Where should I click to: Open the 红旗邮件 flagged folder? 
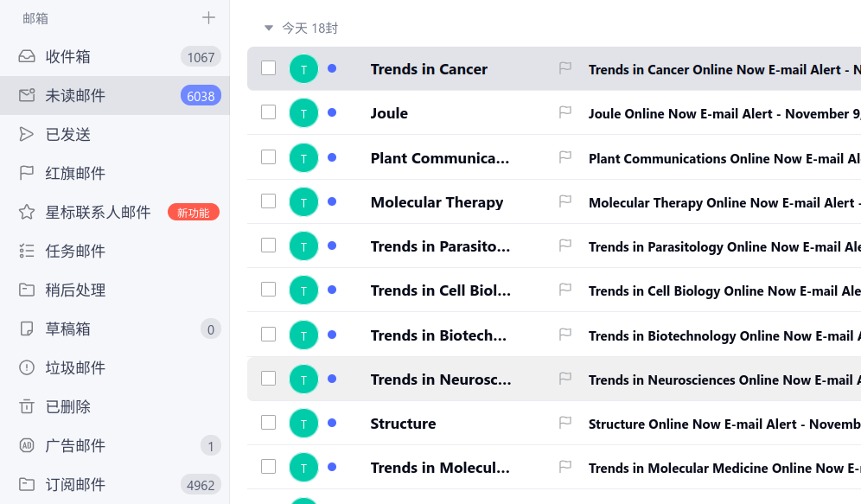click(x=115, y=174)
